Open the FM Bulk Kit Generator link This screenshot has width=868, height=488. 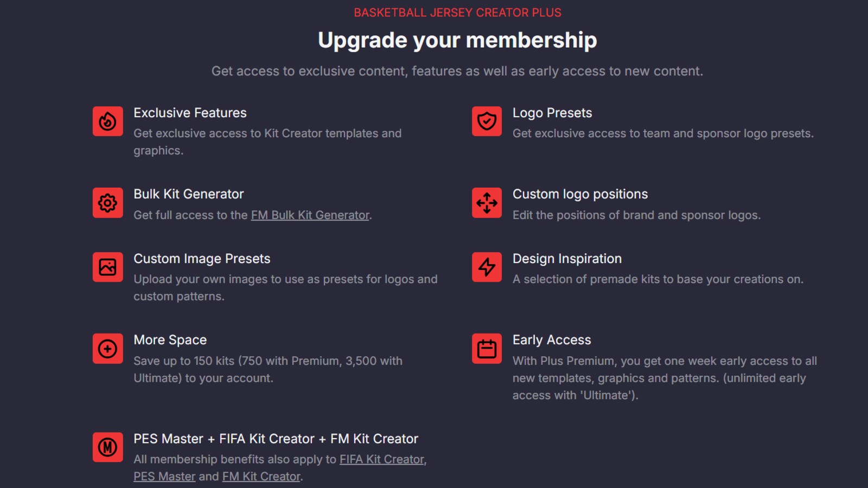click(x=310, y=215)
